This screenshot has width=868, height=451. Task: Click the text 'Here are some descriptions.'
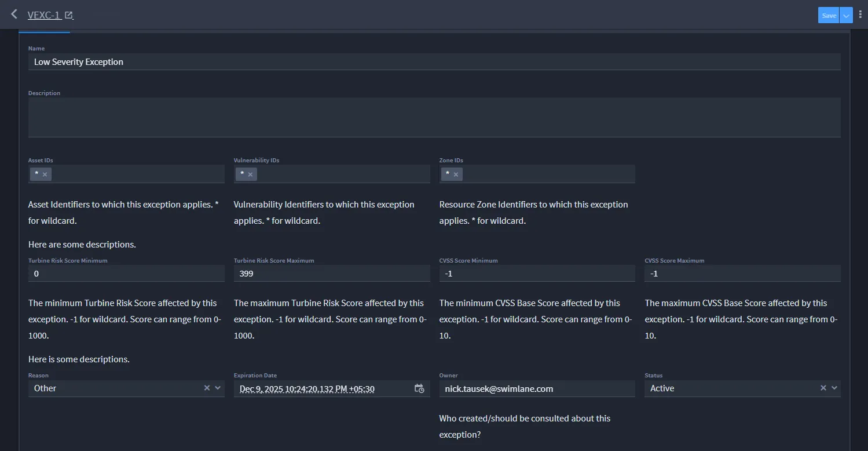pos(82,245)
